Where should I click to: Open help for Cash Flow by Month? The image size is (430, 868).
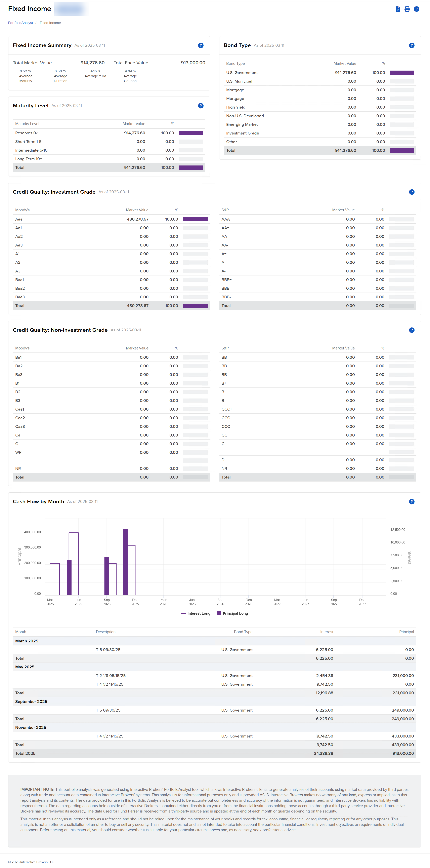coord(412,502)
